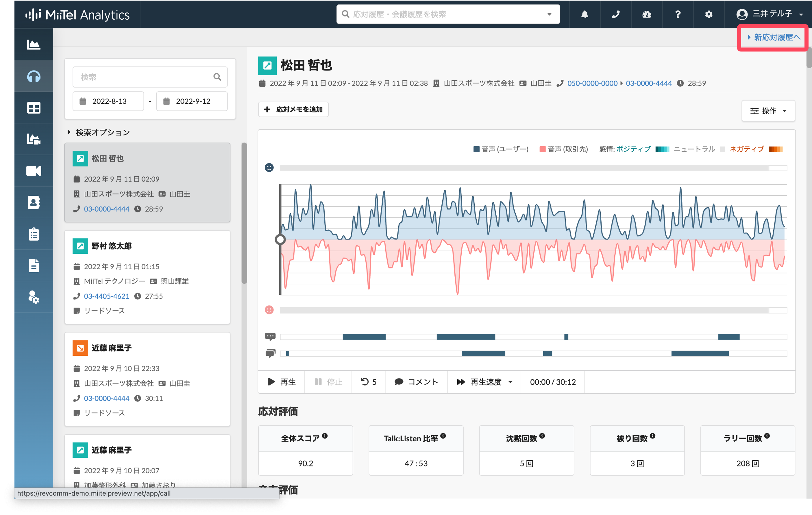The width and height of the screenshot is (812, 515).
Task: Show info for 全体スコア
Action: point(325,436)
